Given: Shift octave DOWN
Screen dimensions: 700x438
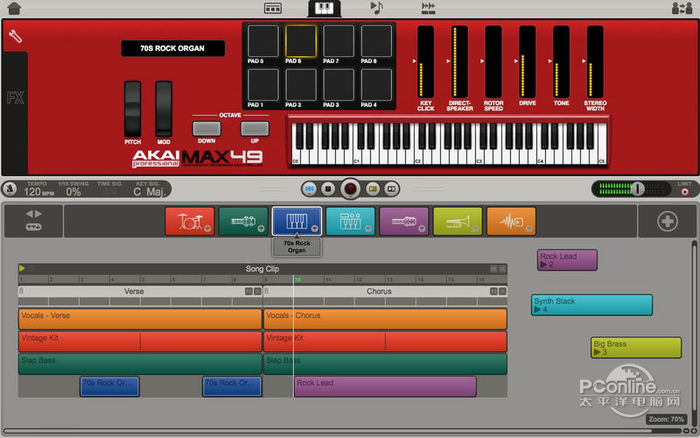Looking at the screenshot, I should point(207,129).
